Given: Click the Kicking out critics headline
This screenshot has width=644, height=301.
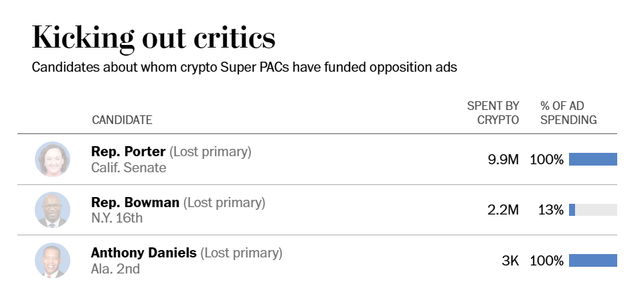Looking at the screenshot, I should pyautogui.click(x=153, y=38).
